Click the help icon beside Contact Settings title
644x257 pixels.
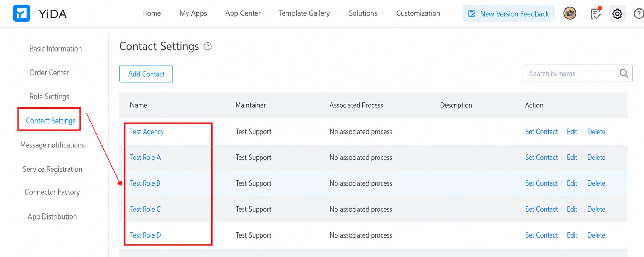[208, 46]
